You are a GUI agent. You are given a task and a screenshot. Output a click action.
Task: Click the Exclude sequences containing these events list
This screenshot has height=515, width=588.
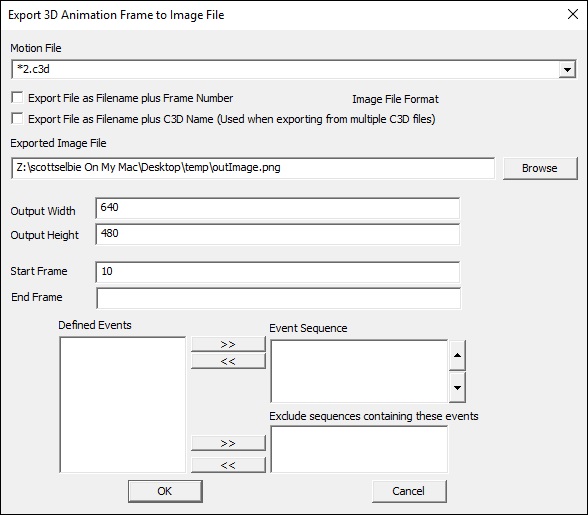tap(359, 449)
